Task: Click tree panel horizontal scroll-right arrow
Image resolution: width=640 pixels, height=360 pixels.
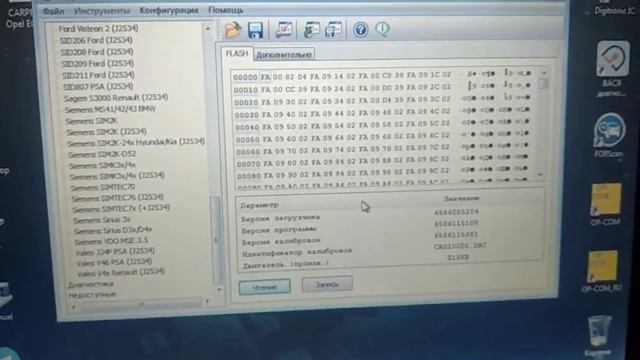Action: coord(207,301)
